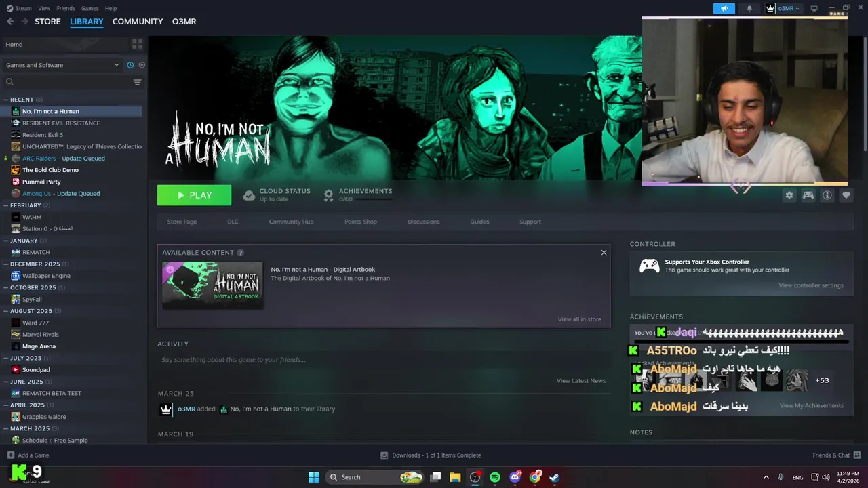Open Discord from the taskbar
Image resolution: width=868 pixels, height=488 pixels.
pos(515,477)
